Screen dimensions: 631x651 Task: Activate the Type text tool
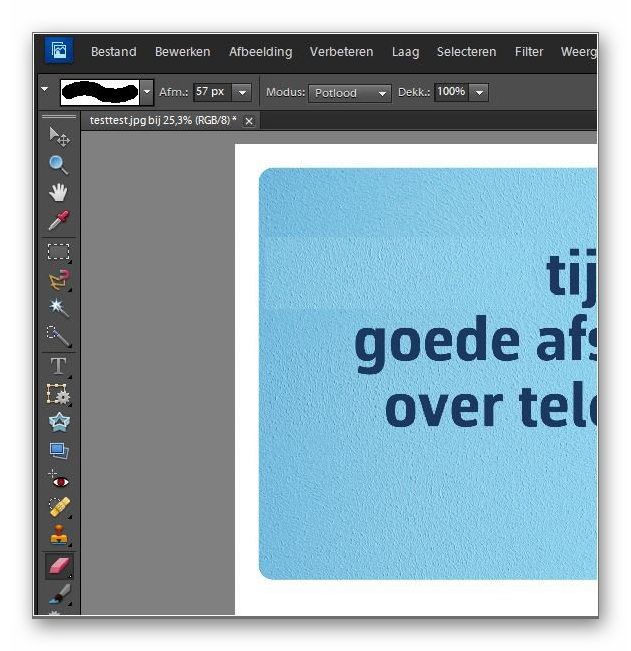click(x=59, y=366)
